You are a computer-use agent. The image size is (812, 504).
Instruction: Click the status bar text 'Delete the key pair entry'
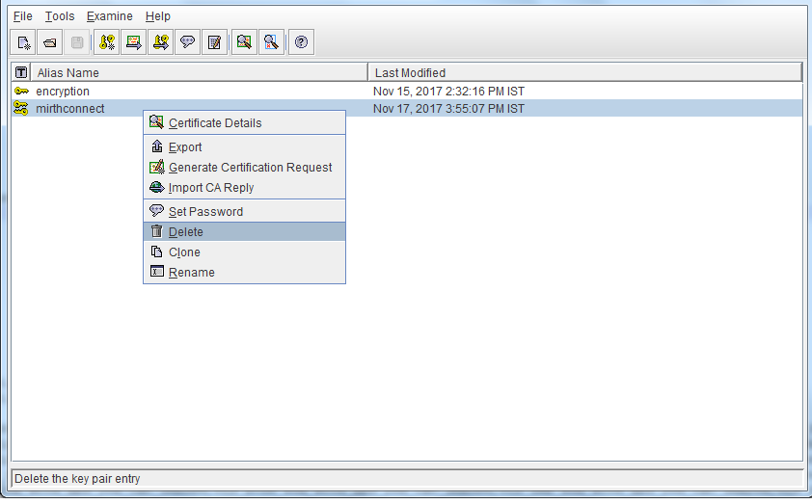pyautogui.click(x=77, y=479)
